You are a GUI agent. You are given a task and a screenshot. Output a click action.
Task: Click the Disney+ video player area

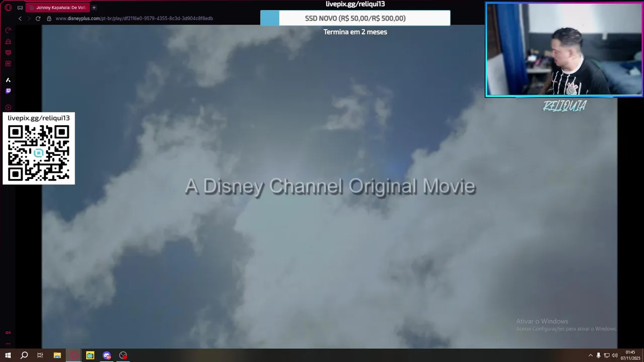click(330, 186)
